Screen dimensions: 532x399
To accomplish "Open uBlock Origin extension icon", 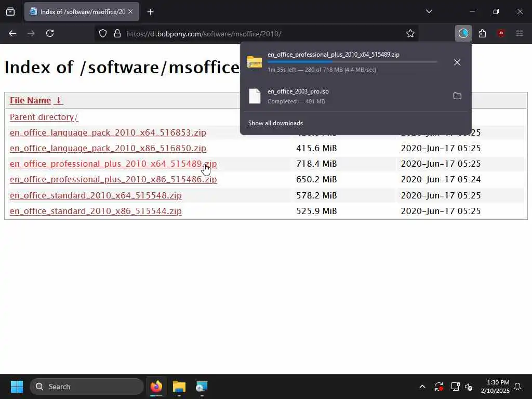I will tap(500, 33).
